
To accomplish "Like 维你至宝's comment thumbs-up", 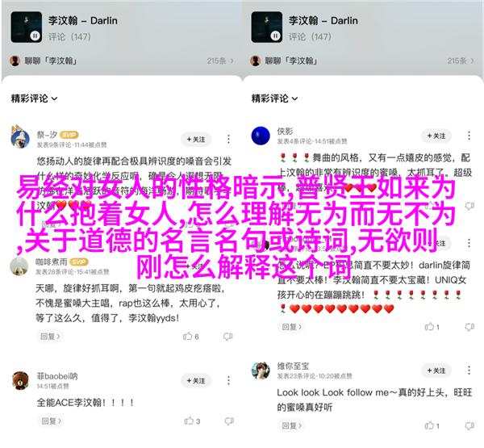I will click(x=429, y=425).
